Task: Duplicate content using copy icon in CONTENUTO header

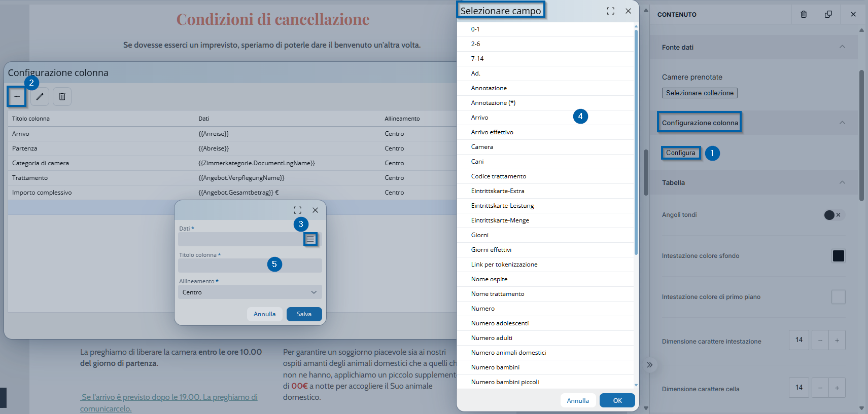Action: (x=828, y=14)
